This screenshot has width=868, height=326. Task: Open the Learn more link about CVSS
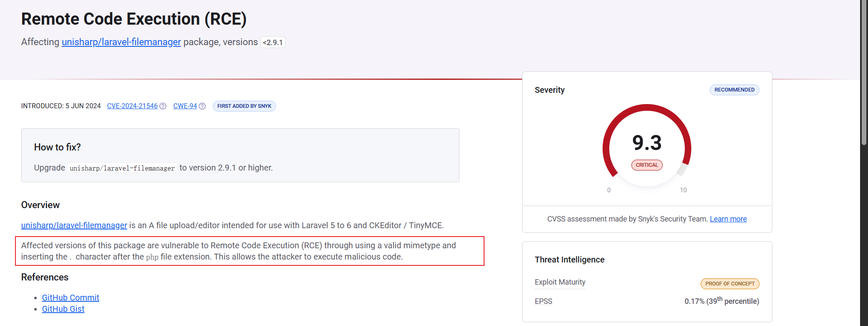(x=728, y=219)
